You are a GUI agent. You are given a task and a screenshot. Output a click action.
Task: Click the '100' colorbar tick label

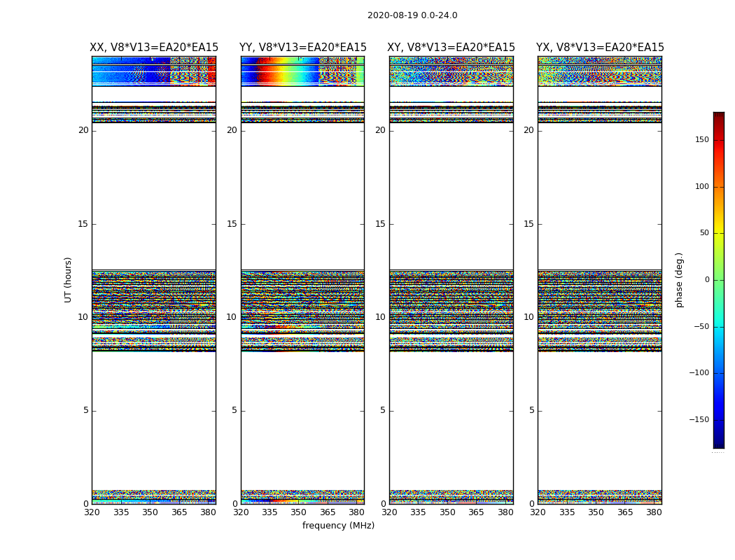(702, 186)
